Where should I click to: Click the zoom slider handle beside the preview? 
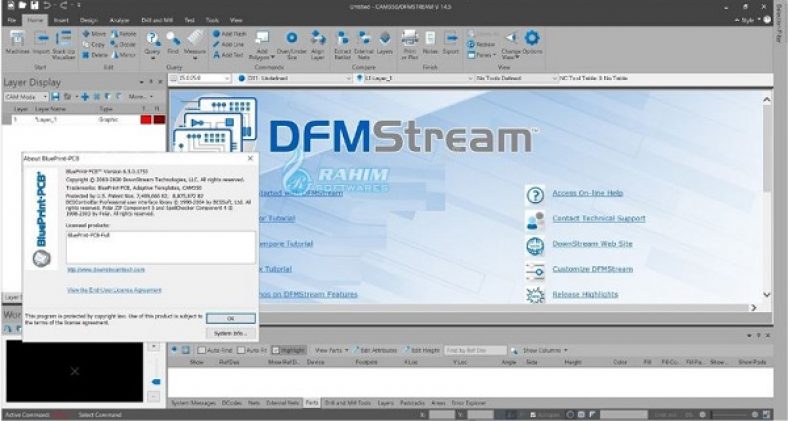[x=155, y=382]
